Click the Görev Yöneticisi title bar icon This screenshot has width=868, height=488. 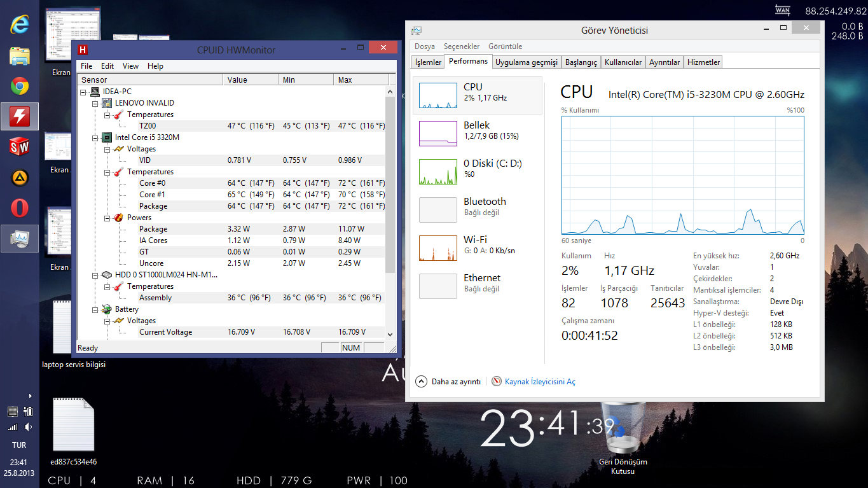pyautogui.click(x=417, y=31)
